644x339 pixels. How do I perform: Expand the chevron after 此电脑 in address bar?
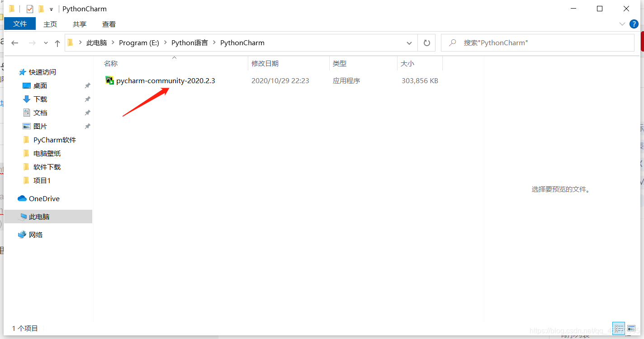[x=113, y=43]
